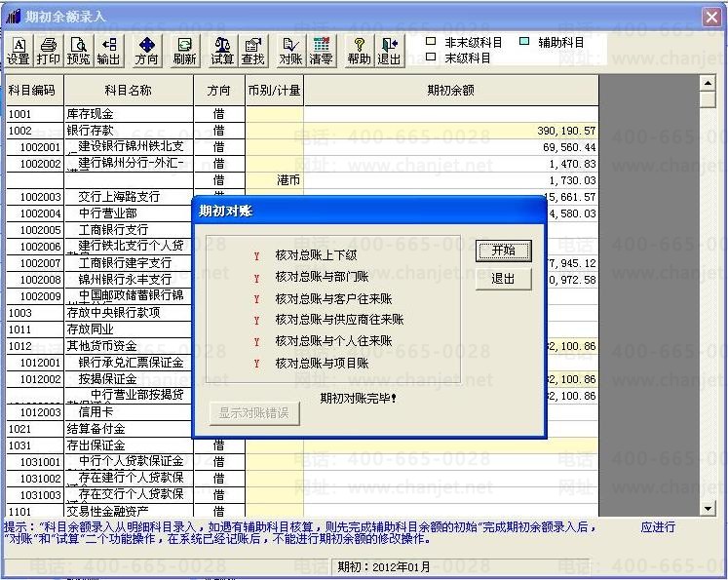
Task: Select account code 1002001
Action: (x=35, y=147)
